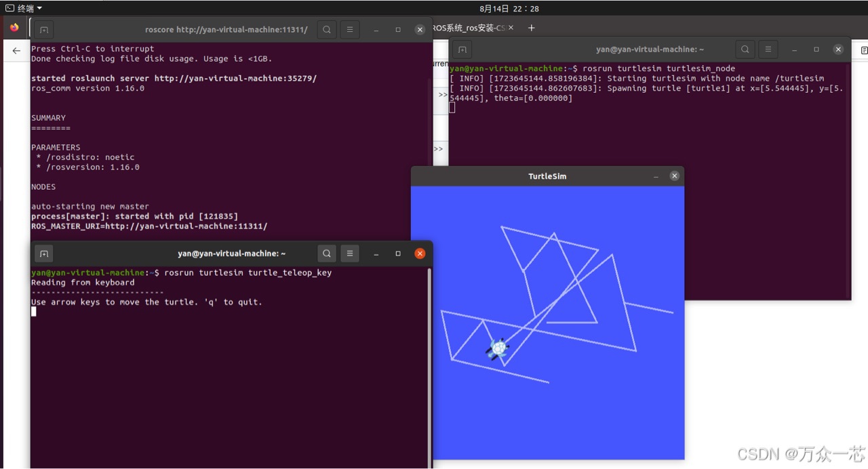This screenshot has height=469, width=868.
Task: Click 'Use arrow keys to move the turtle' line
Action: 146,302
